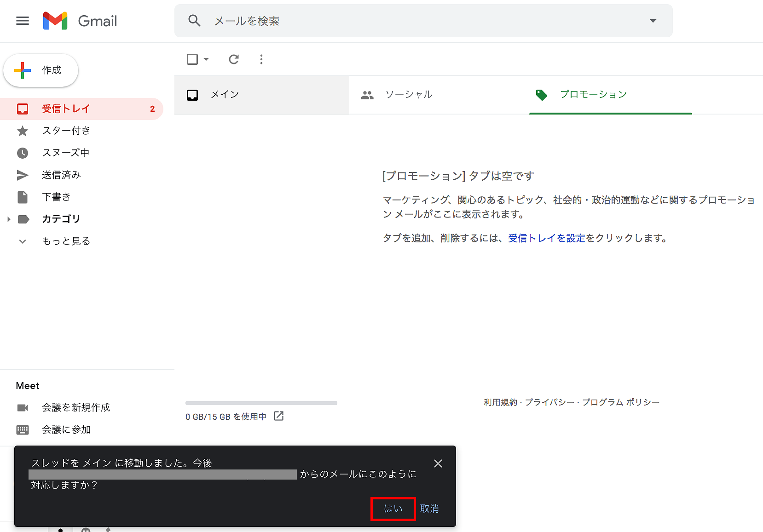Show search options dropdown arrow
This screenshot has width=763, height=532.
[653, 21]
